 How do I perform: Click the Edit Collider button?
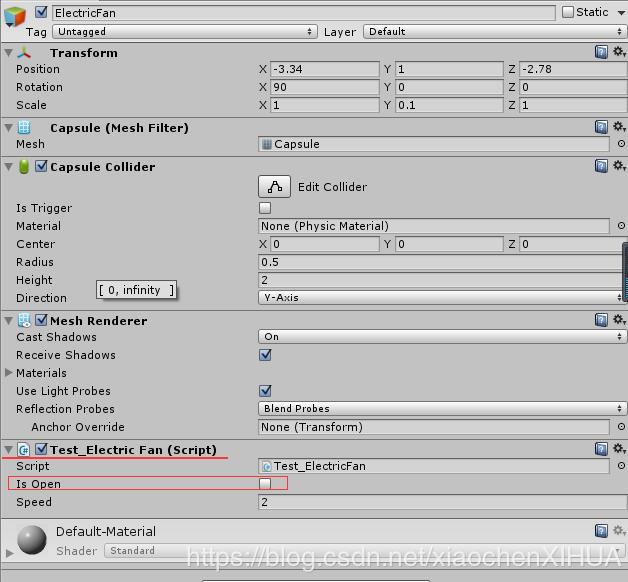274,187
